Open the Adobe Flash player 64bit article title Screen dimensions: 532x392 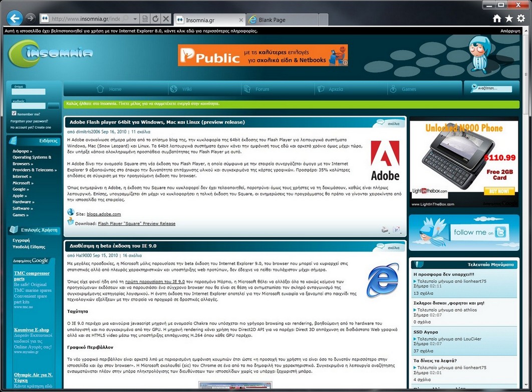coord(157,122)
